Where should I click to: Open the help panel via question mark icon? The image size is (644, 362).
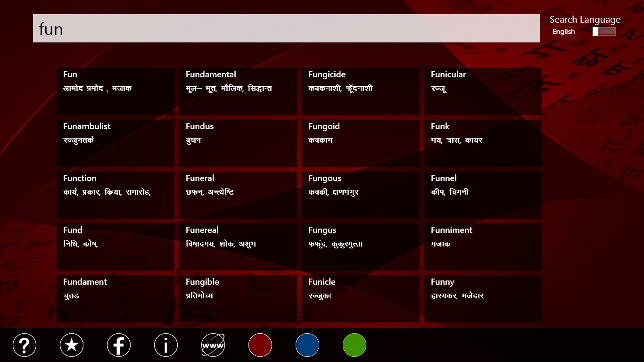click(x=25, y=345)
